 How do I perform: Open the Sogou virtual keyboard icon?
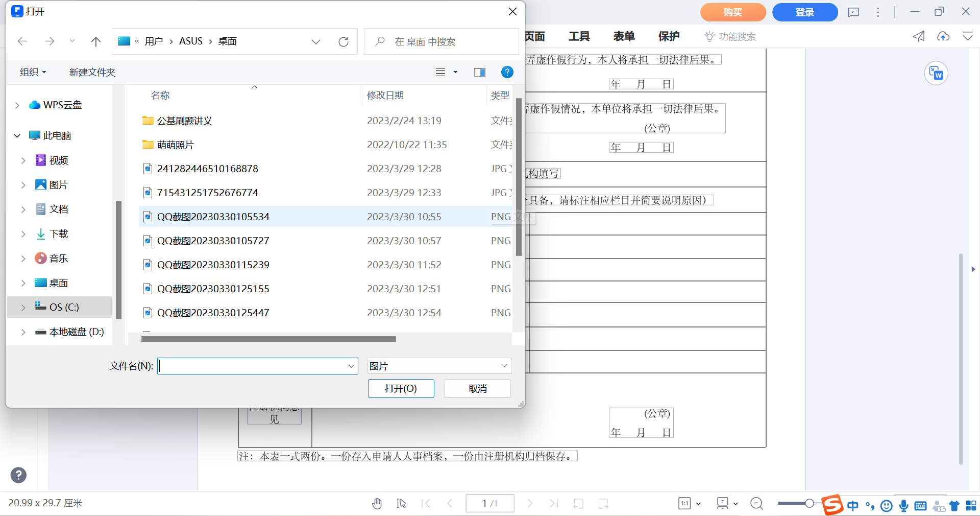(920, 506)
